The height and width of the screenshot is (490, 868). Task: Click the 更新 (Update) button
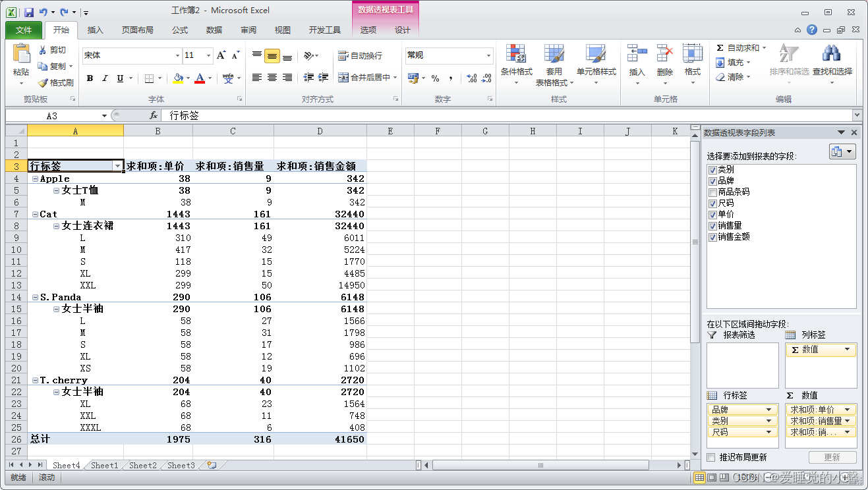click(832, 457)
